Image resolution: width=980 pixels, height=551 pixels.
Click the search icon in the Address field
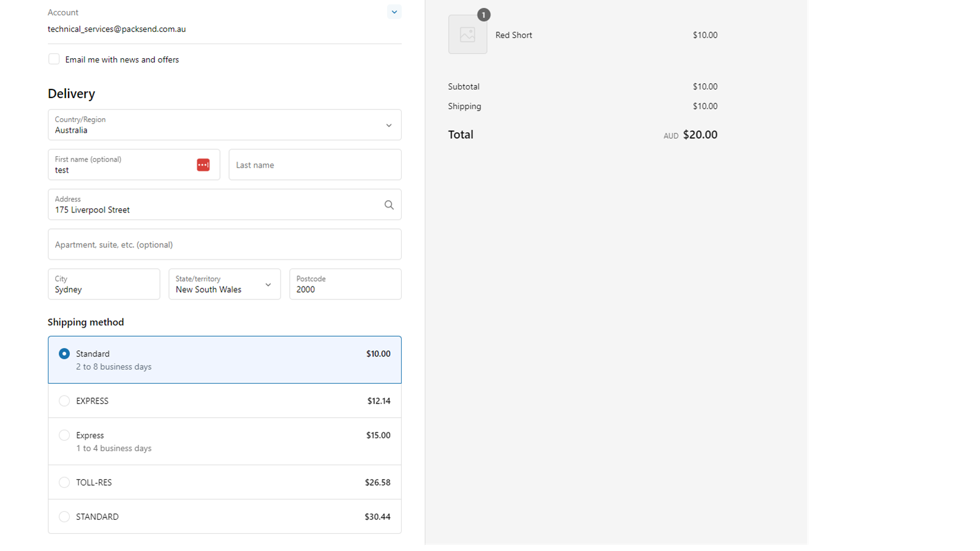(389, 204)
